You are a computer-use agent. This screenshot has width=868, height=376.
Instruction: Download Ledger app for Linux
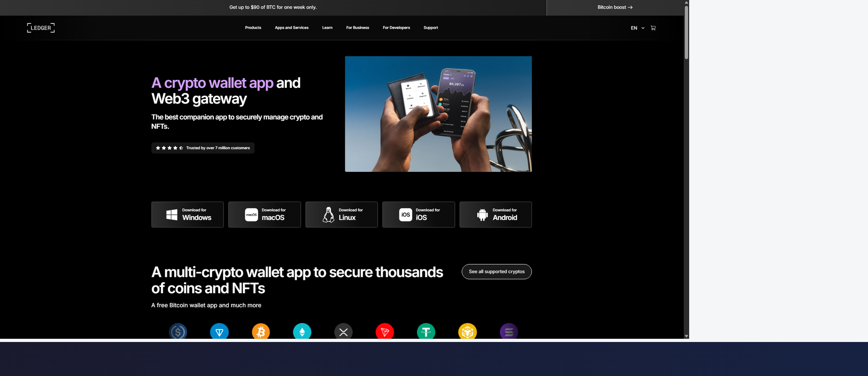click(342, 214)
